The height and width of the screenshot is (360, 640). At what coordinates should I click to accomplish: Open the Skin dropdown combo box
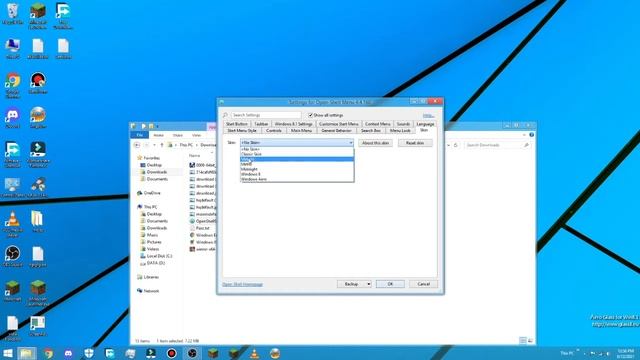coord(297,142)
